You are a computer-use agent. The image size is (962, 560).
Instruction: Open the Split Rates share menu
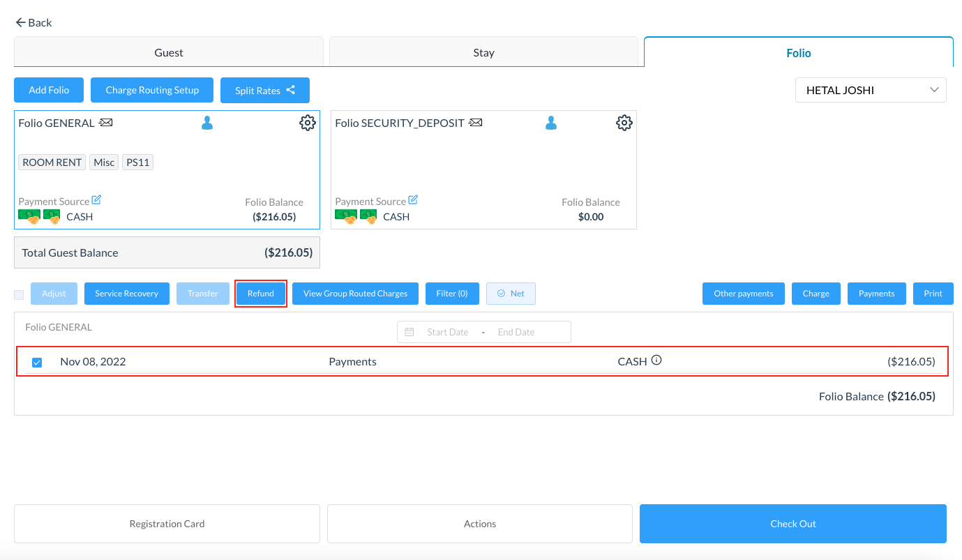coord(264,90)
